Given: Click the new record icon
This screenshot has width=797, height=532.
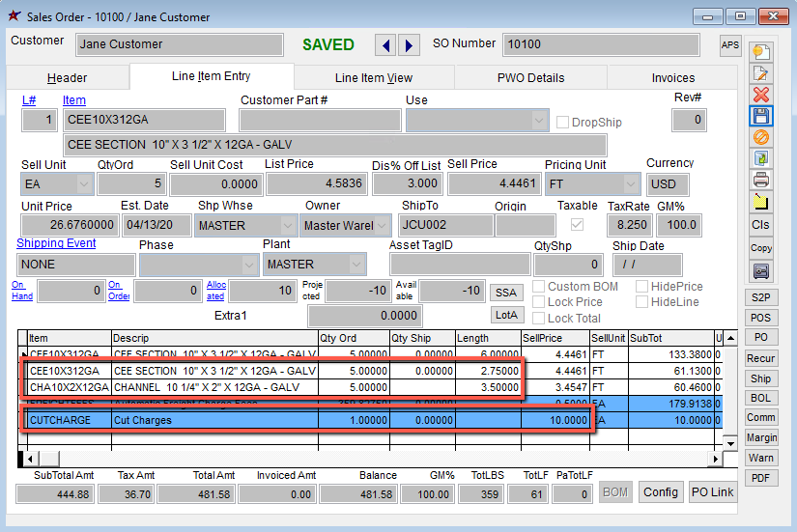Looking at the screenshot, I should click(761, 52).
